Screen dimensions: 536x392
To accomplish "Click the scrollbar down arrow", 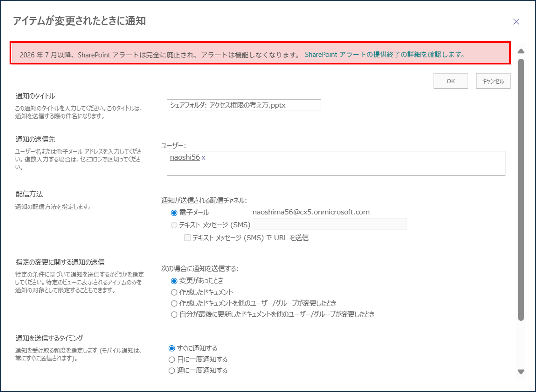I will click(521, 372).
